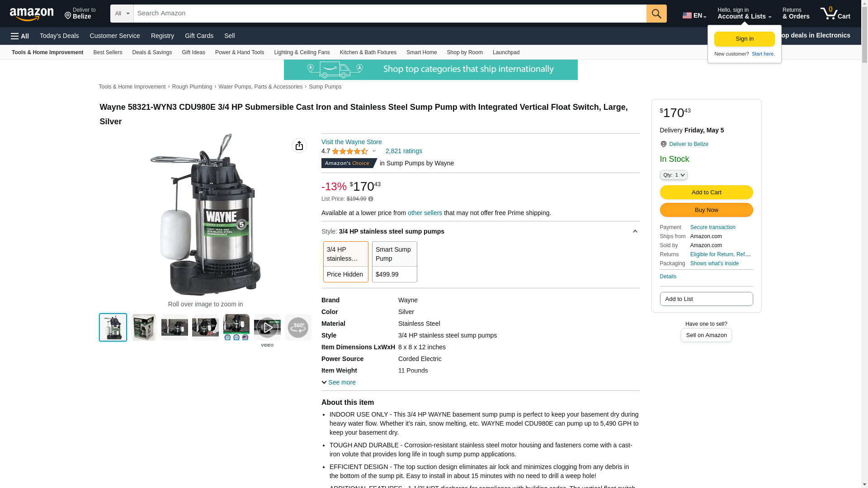The height and width of the screenshot is (488, 868).
Task: Click the list price info icon
Action: click(371, 199)
